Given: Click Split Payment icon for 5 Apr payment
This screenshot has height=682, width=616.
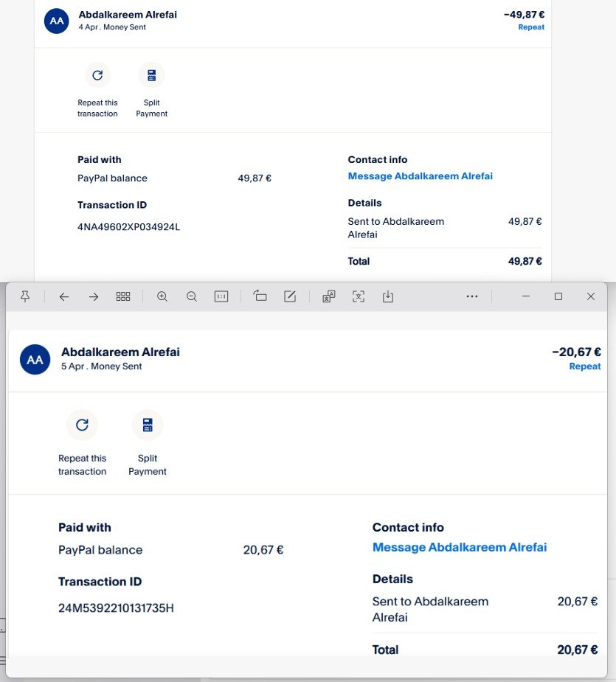Looking at the screenshot, I should [x=148, y=425].
